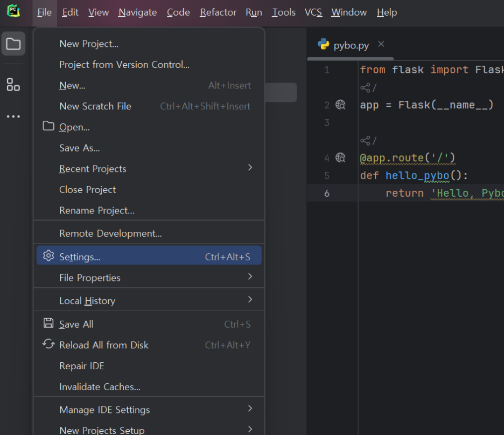Choose Close Project

[x=149, y=190]
